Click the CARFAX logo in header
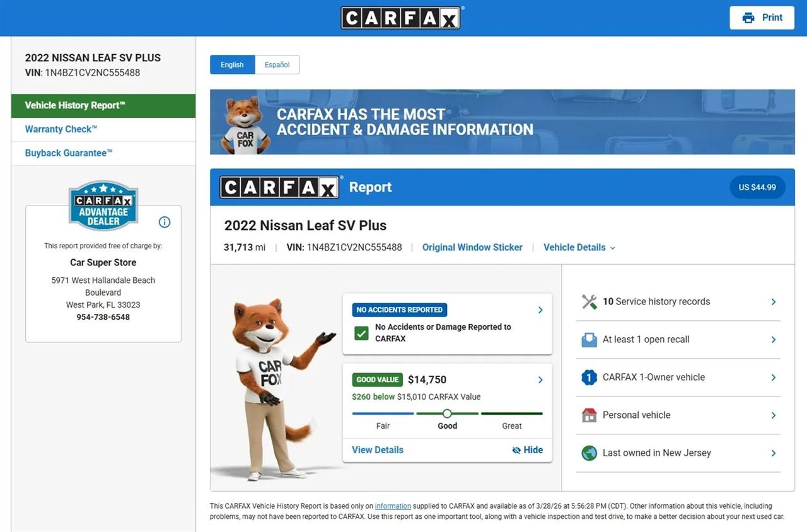 click(401, 18)
